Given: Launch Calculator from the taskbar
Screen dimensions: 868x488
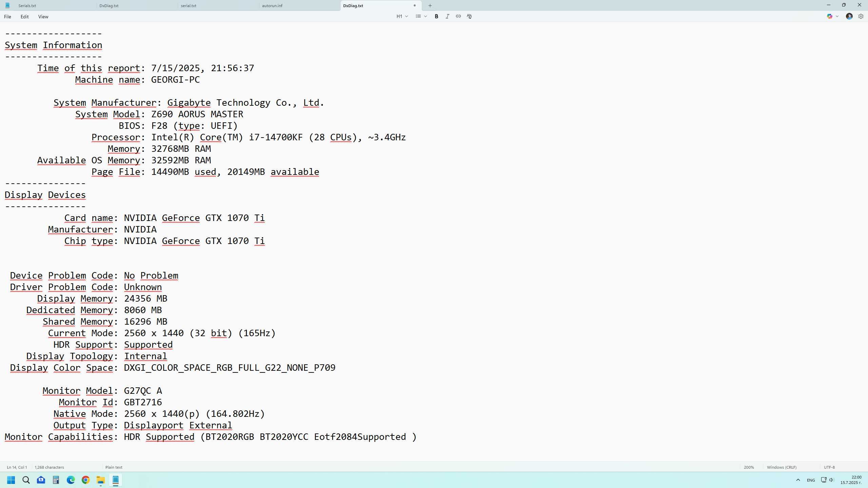Looking at the screenshot, I should coord(56,480).
